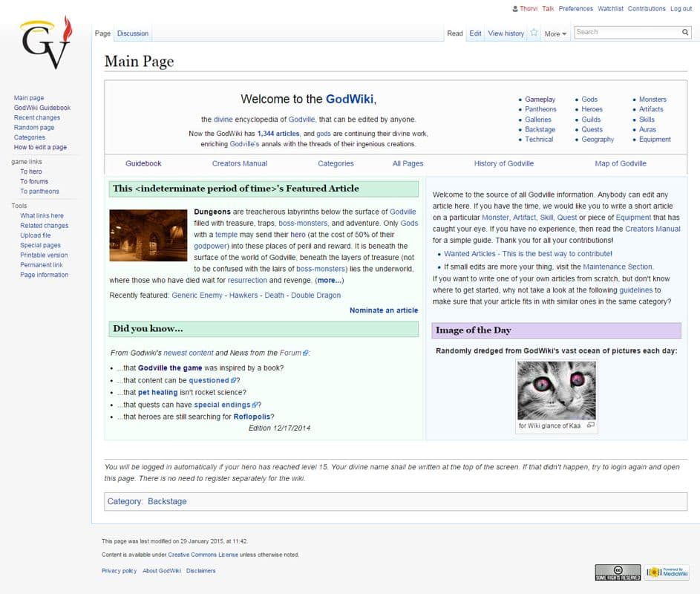Open the Equipment portal link

[x=655, y=140]
